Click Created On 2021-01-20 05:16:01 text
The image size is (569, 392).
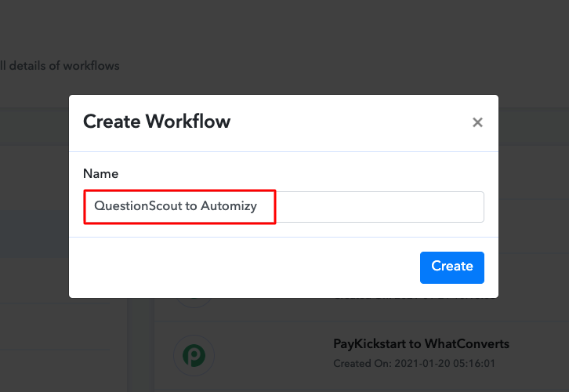414,363
